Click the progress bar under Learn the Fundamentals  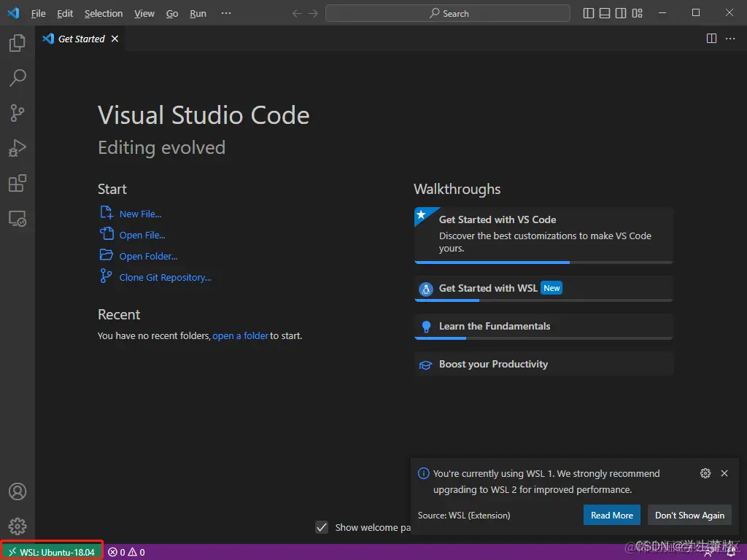pos(543,338)
